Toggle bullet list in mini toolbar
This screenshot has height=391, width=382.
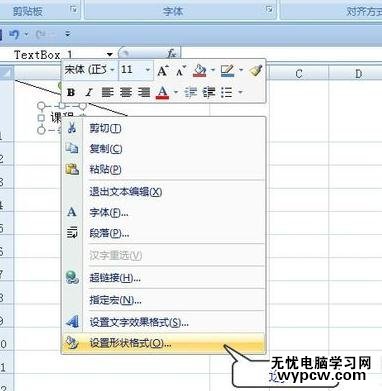(227, 92)
